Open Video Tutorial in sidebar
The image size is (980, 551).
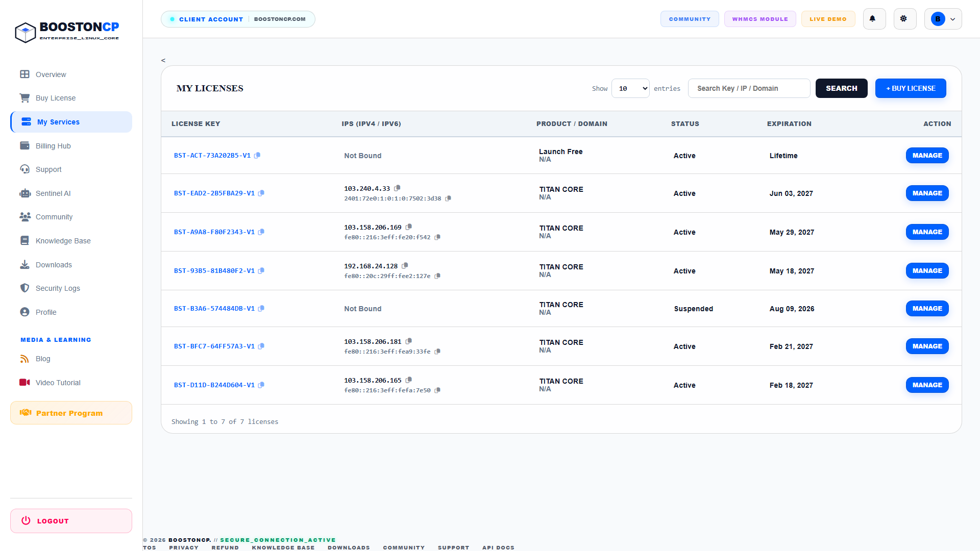(71, 383)
